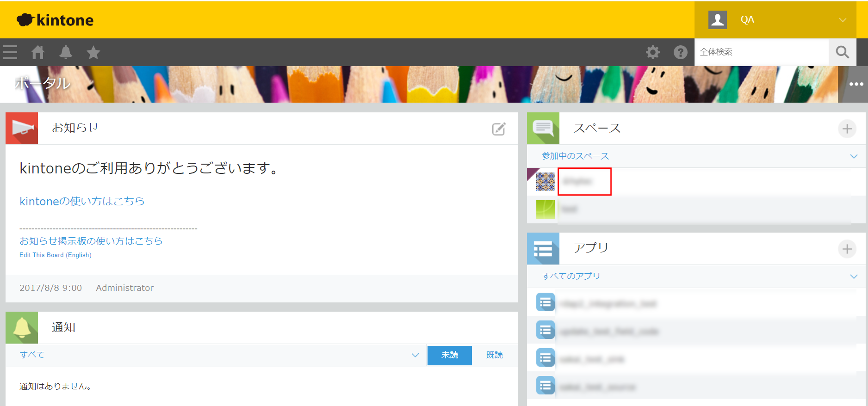Click the search magnifier button
868x406 pixels.
coord(842,52)
